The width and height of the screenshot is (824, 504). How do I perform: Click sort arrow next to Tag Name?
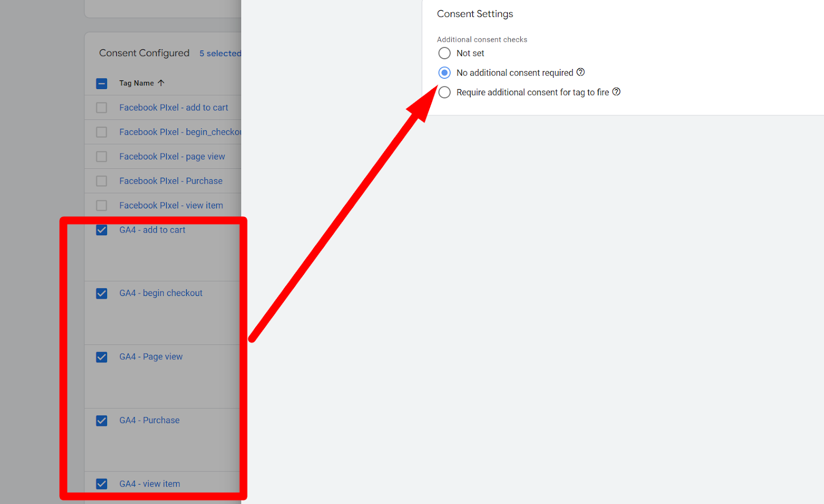pyautogui.click(x=161, y=83)
